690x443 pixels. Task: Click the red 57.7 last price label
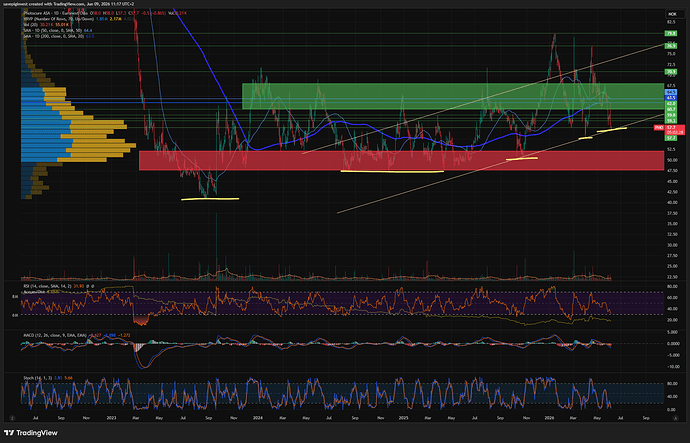click(x=674, y=128)
